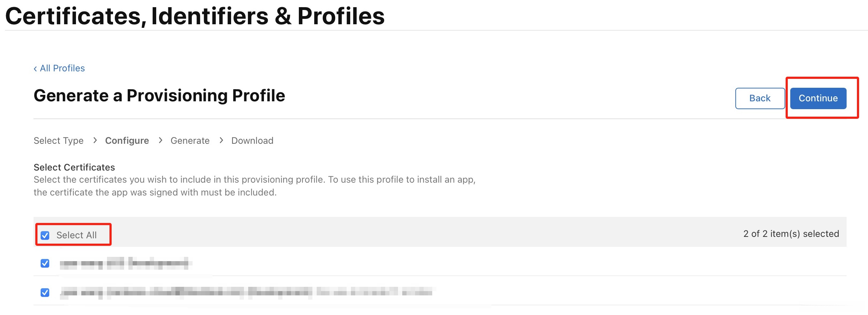
Task: Click chevron between Generate and Download
Action: 221,140
